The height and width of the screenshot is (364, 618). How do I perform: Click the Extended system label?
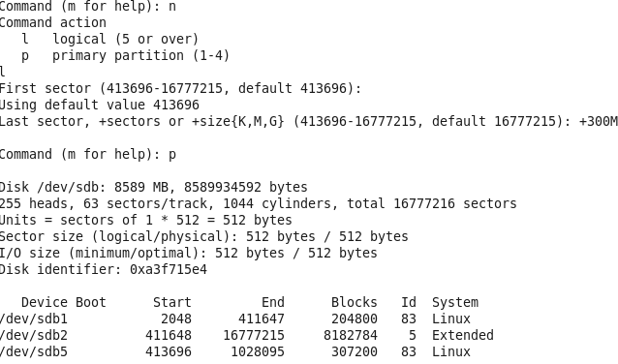tap(463, 335)
